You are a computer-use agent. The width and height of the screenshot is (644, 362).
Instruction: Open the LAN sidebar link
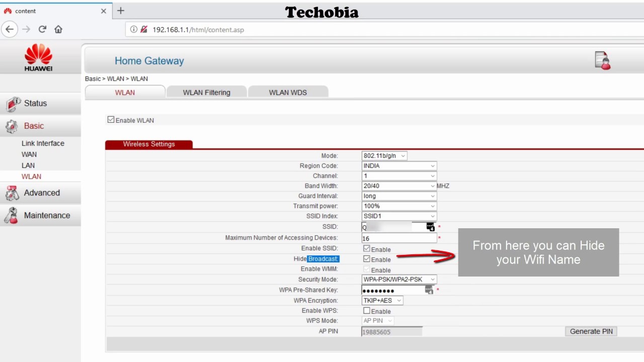coord(28,165)
